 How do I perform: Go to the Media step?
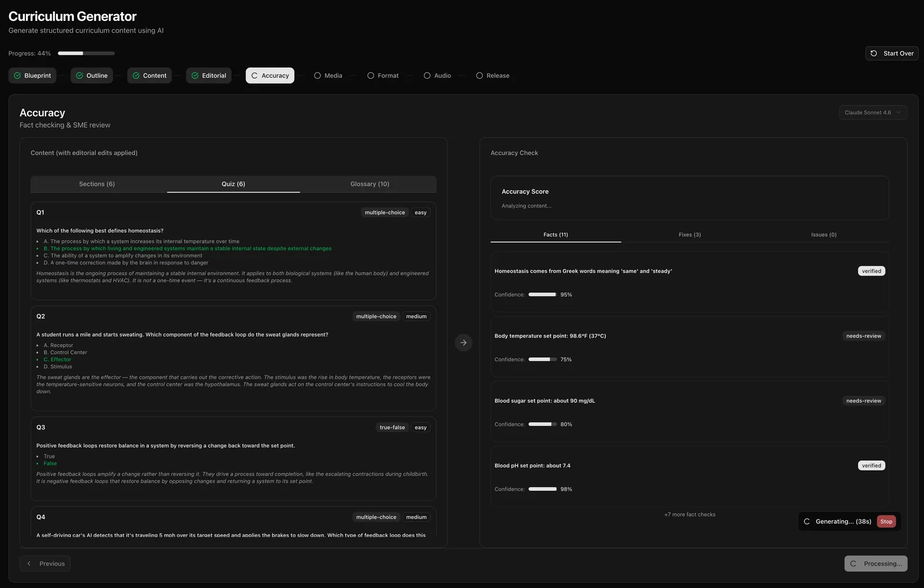[328, 76]
